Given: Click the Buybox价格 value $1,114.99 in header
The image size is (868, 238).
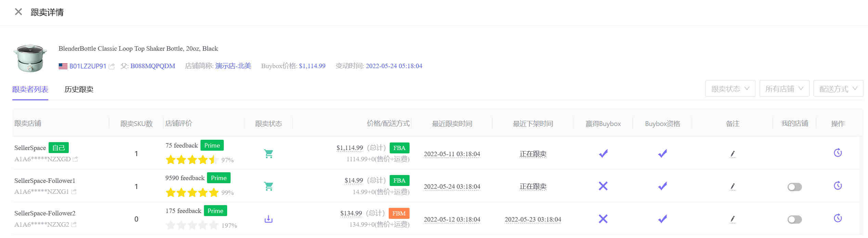Looking at the screenshot, I should 312,66.
